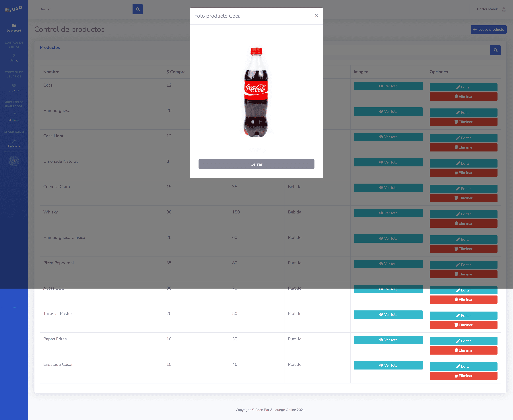Delete the Coca product
Image resolution: width=513 pixels, height=420 pixels.
(x=463, y=97)
